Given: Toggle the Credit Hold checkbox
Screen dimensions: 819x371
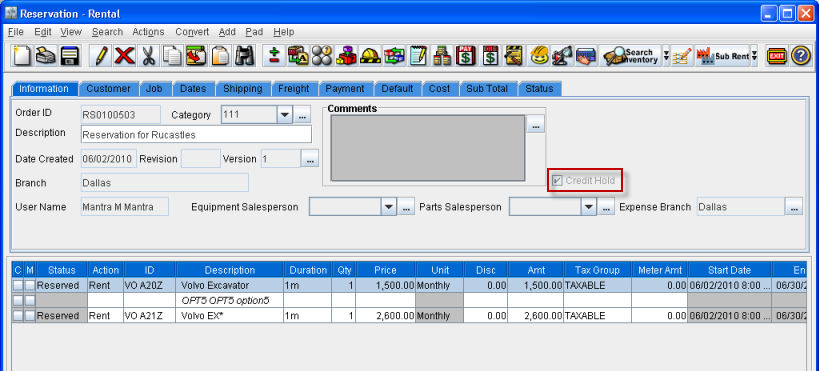Looking at the screenshot, I should click(x=557, y=181).
